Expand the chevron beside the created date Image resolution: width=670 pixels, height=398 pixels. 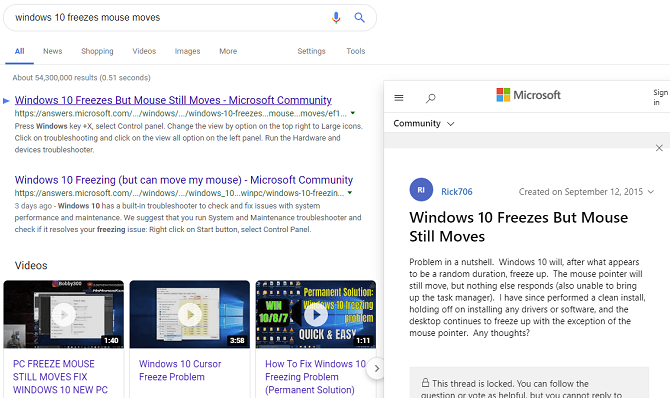point(651,192)
